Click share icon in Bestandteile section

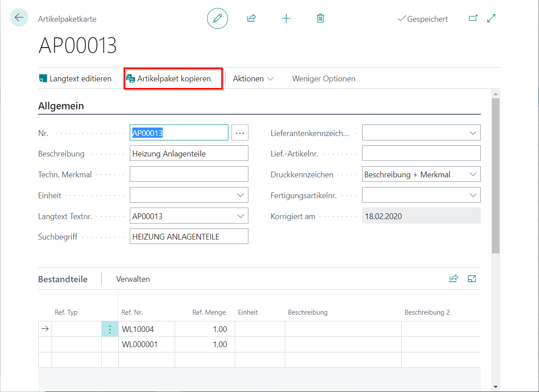click(x=454, y=279)
